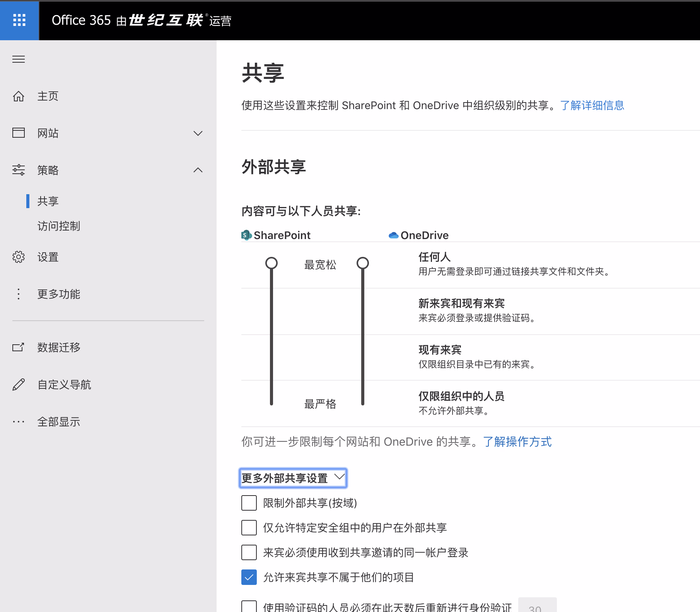The height and width of the screenshot is (612, 700).
Task: Collapse the navigation pane hamburger icon
Action: point(19,59)
